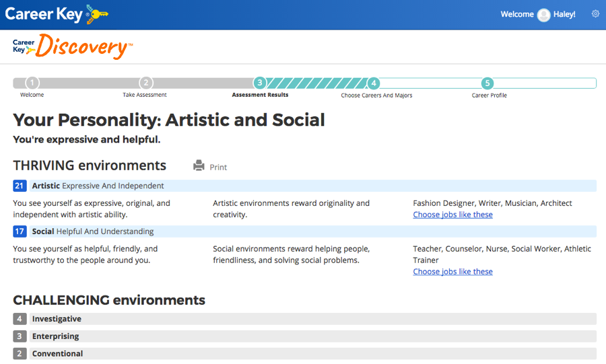This screenshot has width=606, height=364.
Task: Select step 2 Take Assessment circle
Action: (145, 83)
